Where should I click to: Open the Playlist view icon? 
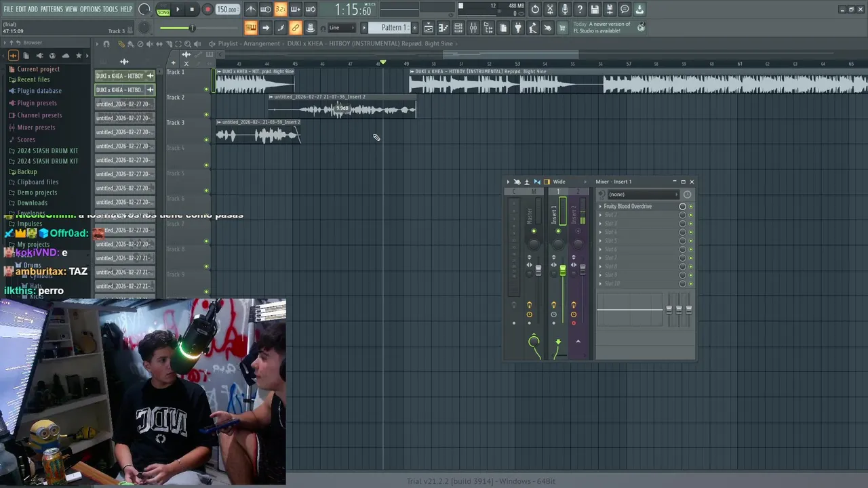(x=429, y=28)
